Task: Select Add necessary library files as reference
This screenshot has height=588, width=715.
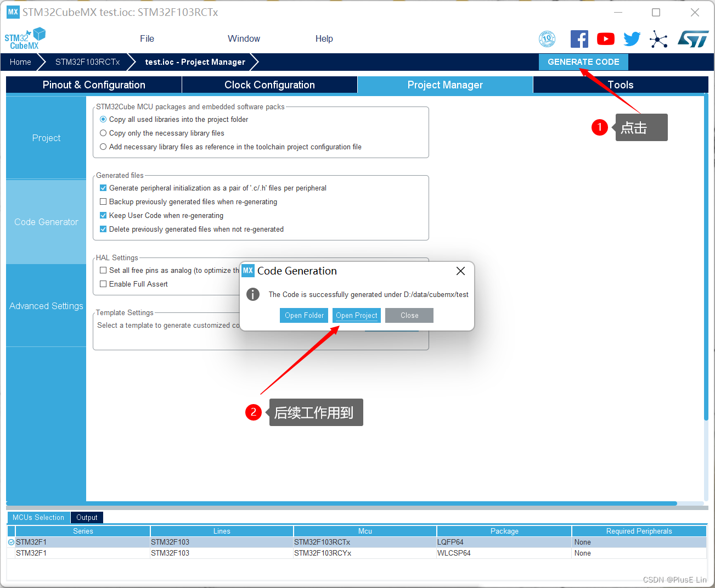Action: pos(103,147)
